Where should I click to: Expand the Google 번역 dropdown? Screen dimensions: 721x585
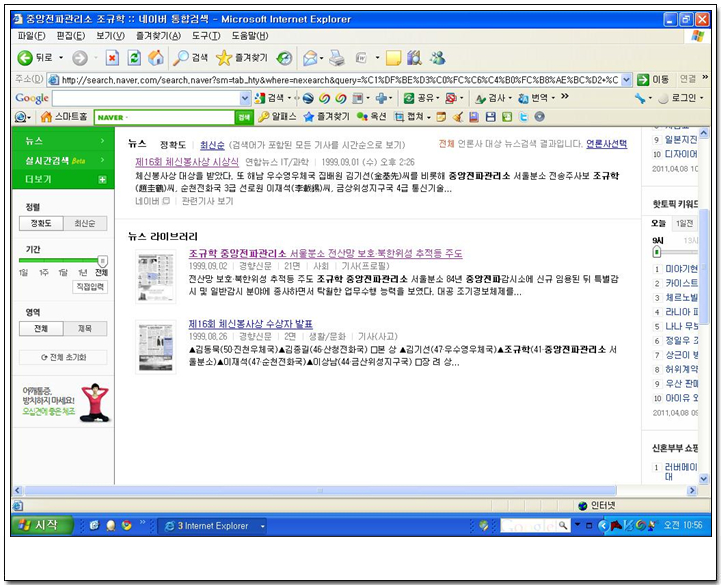click(x=553, y=98)
